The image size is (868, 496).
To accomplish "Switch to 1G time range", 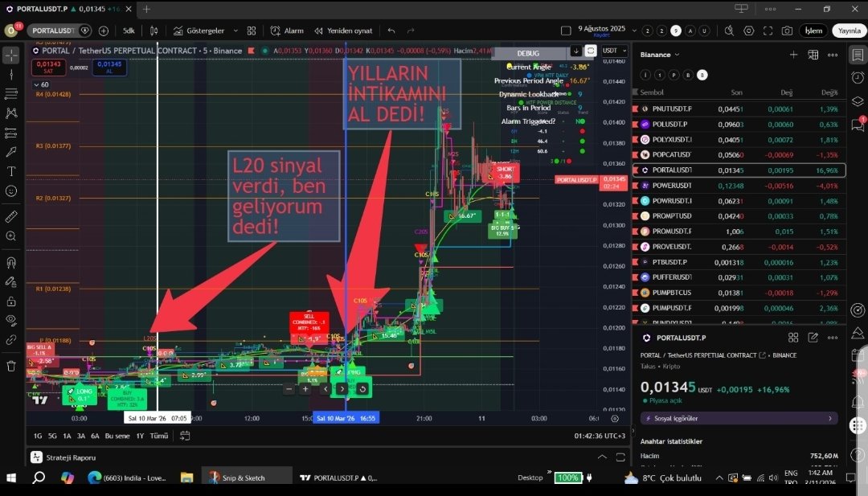I will point(38,436).
